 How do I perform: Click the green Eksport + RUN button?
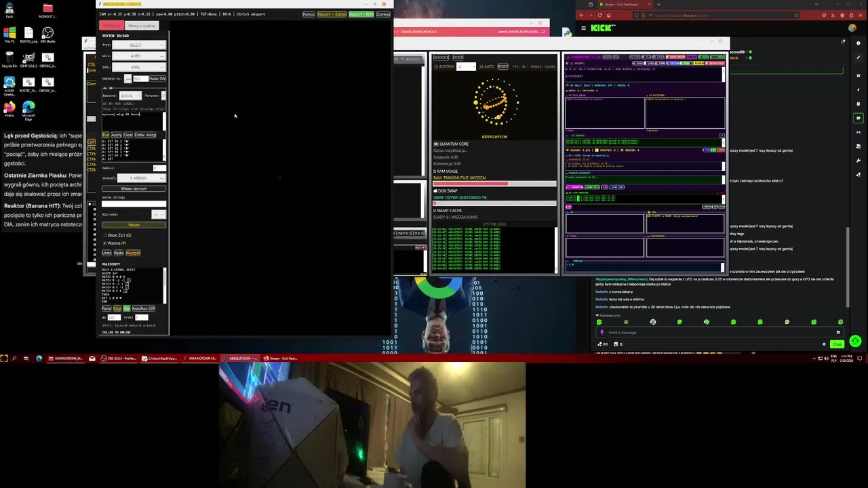[x=361, y=14]
